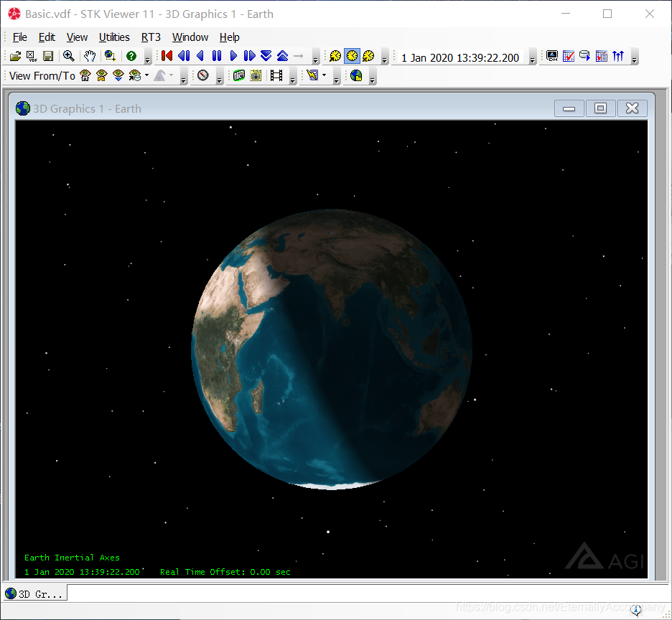Screen dimensions: 672x620
Task: Click the eye icon with stored views
Action: click(x=135, y=76)
